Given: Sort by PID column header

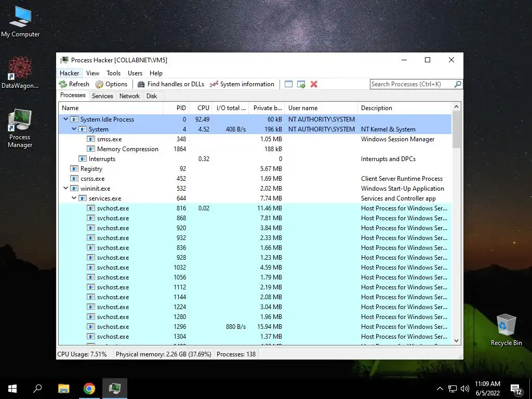Looking at the screenshot, I should (x=176, y=108).
